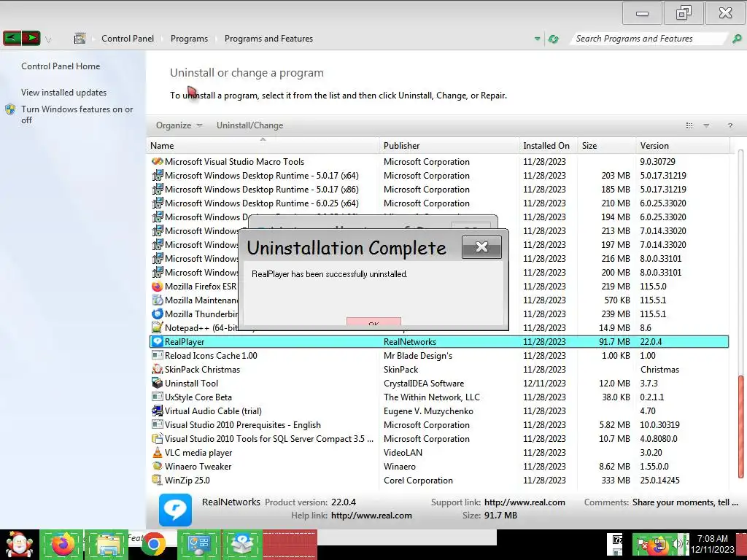Open Turn Windows features on or off
This screenshot has width=747, height=560.
pos(77,114)
